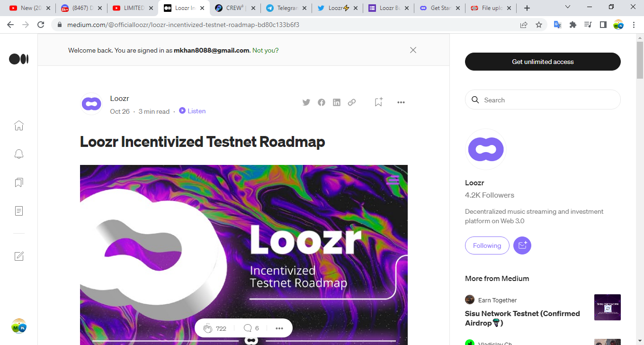This screenshot has height=345, width=644.
Task: Open Earn Together author link
Action: point(497,300)
